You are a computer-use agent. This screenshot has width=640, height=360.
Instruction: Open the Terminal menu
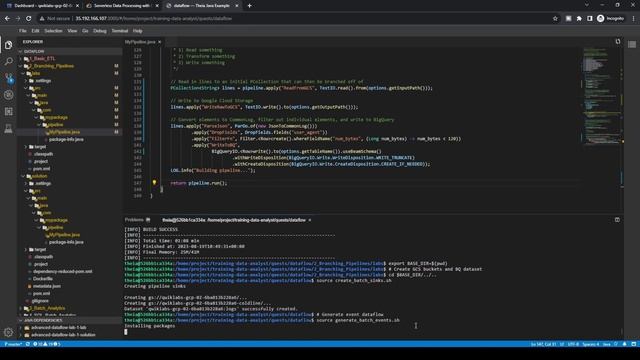pyautogui.click(x=120, y=31)
